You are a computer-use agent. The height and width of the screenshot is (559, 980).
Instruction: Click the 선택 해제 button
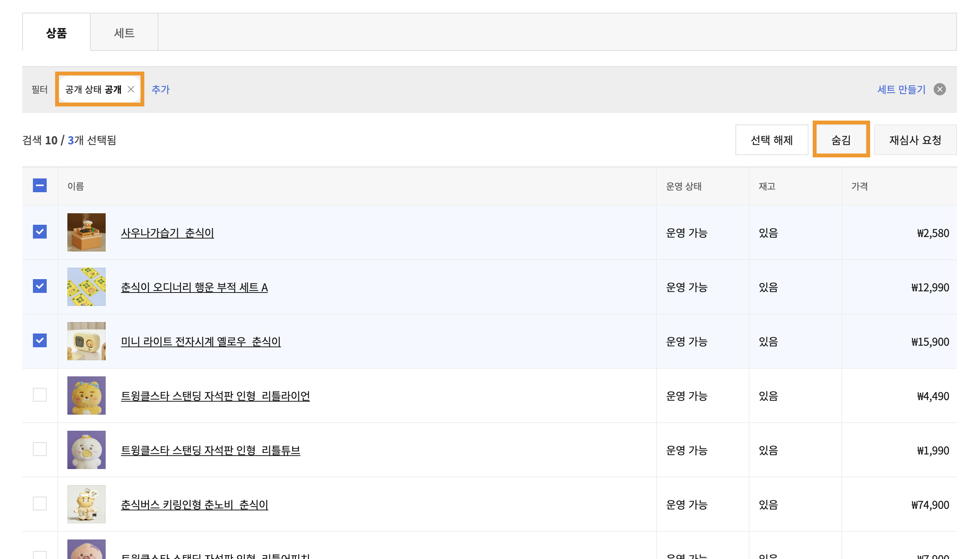771,140
